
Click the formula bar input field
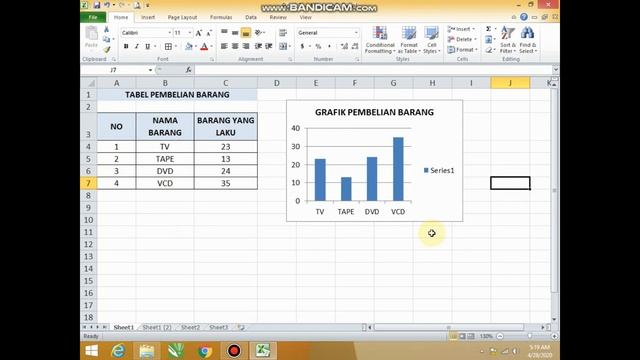coord(373,70)
